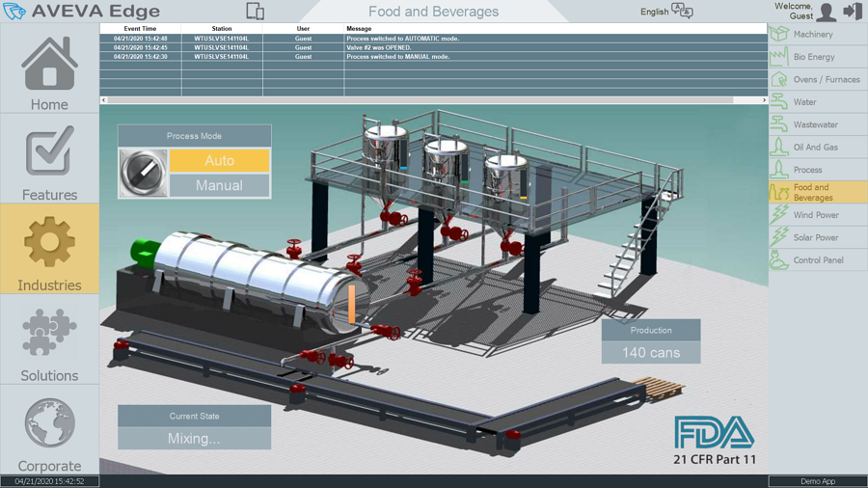
Task: Click the FDA 21 CFR Part 11 logo
Action: 714,441
